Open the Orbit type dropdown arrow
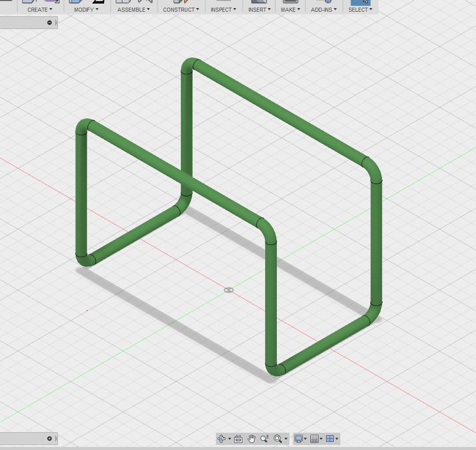The image size is (476, 450). coord(230,439)
